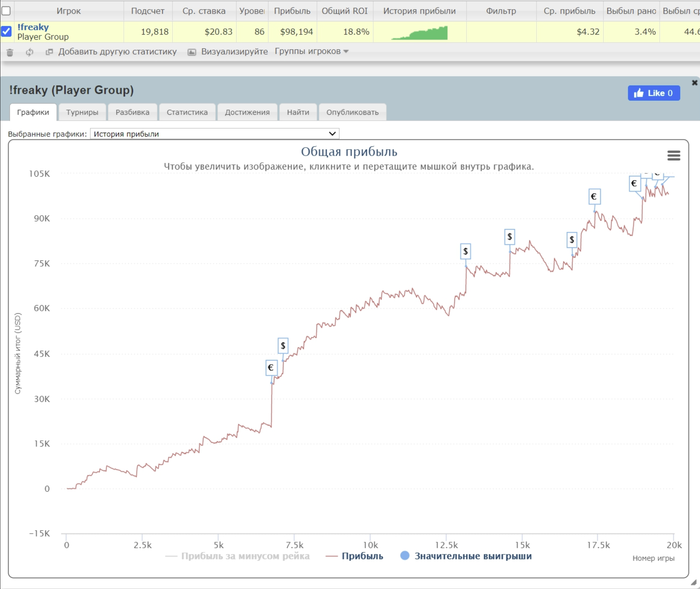This screenshot has height=589, width=700.
Task: Click the thumbs-up Like 0 button
Action: point(654,93)
